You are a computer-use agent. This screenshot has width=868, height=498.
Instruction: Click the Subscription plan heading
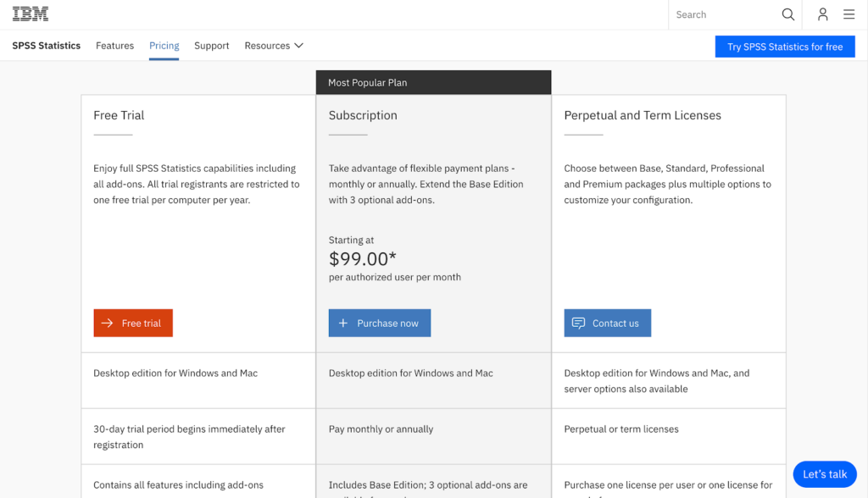pyautogui.click(x=363, y=115)
